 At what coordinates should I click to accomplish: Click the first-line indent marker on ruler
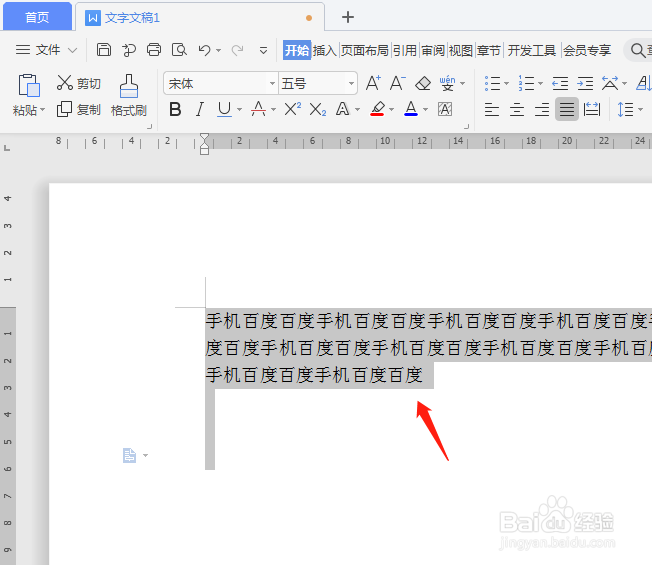(x=204, y=138)
